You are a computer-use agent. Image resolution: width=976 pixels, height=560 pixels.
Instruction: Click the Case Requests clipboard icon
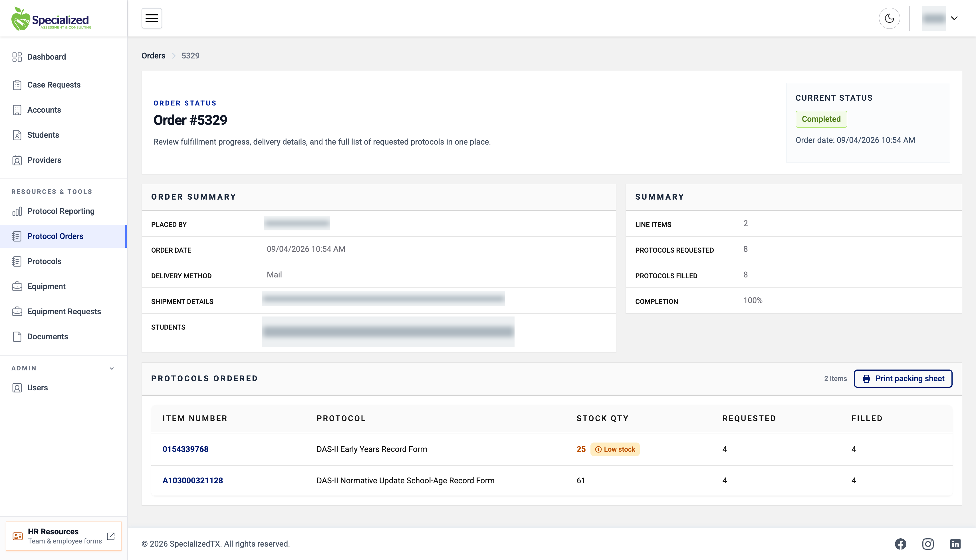(x=17, y=85)
